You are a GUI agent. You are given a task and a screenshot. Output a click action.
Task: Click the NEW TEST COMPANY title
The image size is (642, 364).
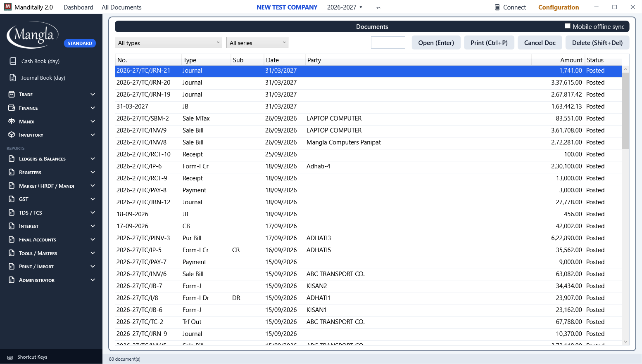(x=287, y=7)
